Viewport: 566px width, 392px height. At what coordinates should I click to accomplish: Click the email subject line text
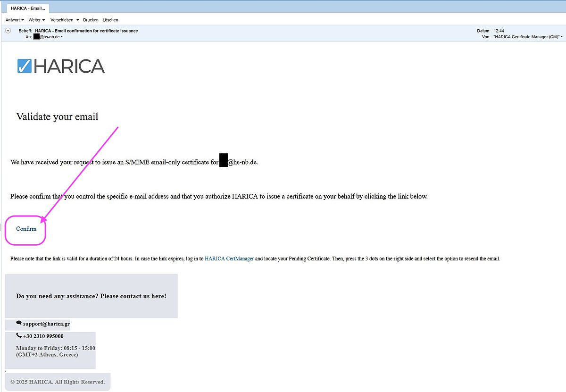pos(86,31)
